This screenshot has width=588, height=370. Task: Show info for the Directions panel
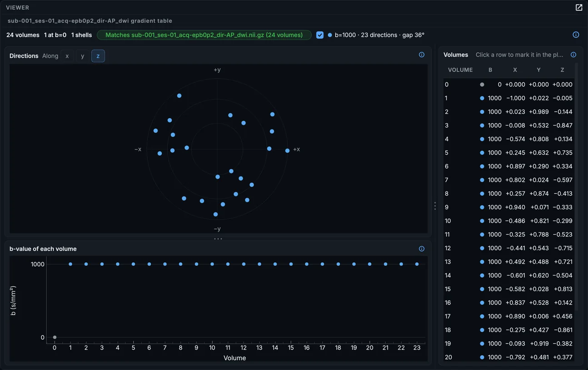click(422, 55)
